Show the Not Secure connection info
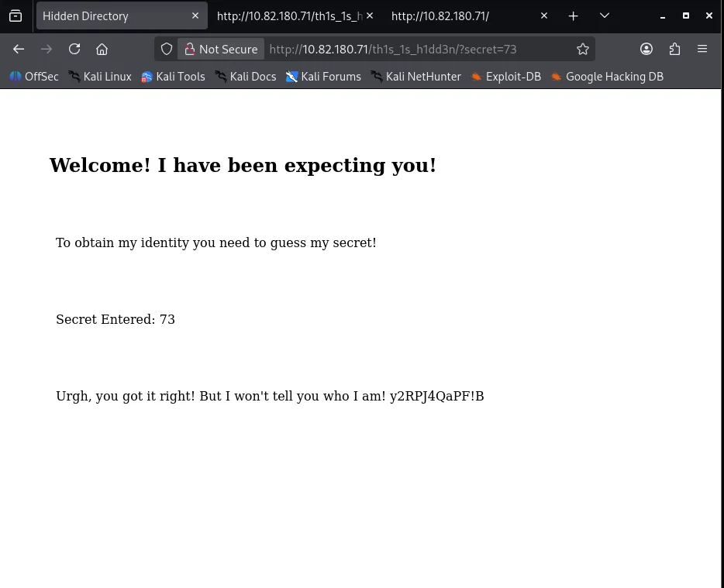Screen dimensions: 724x588 click(x=220, y=49)
